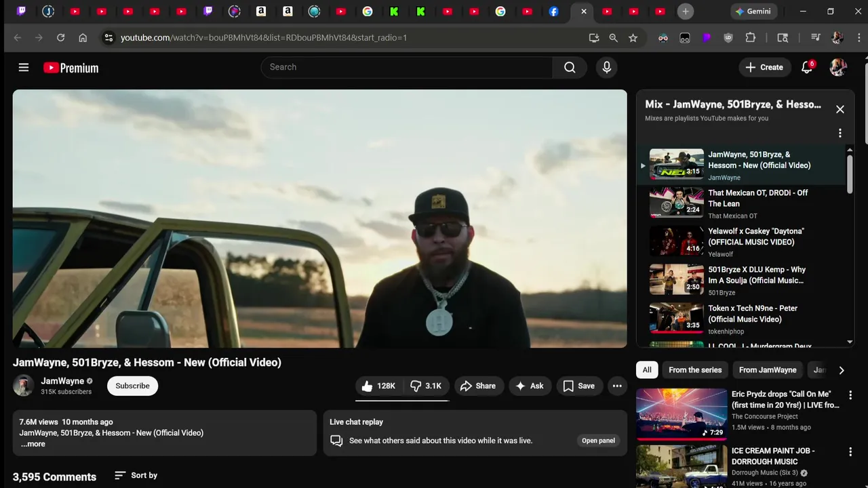Screen dimensions: 868x488
Task: Open zoom magnifier in address bar
Action: (613, 38)
